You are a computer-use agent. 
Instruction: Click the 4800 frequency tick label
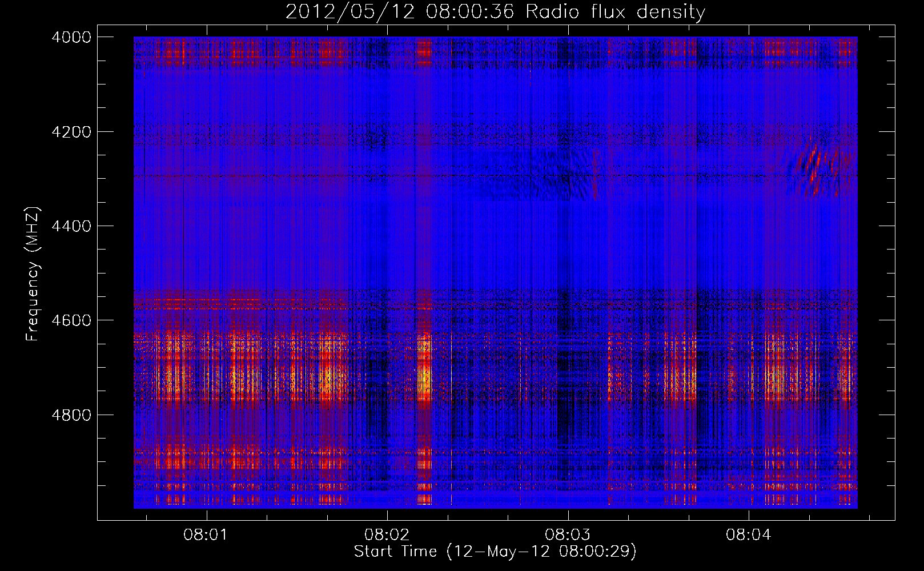[x=71, y=415]
